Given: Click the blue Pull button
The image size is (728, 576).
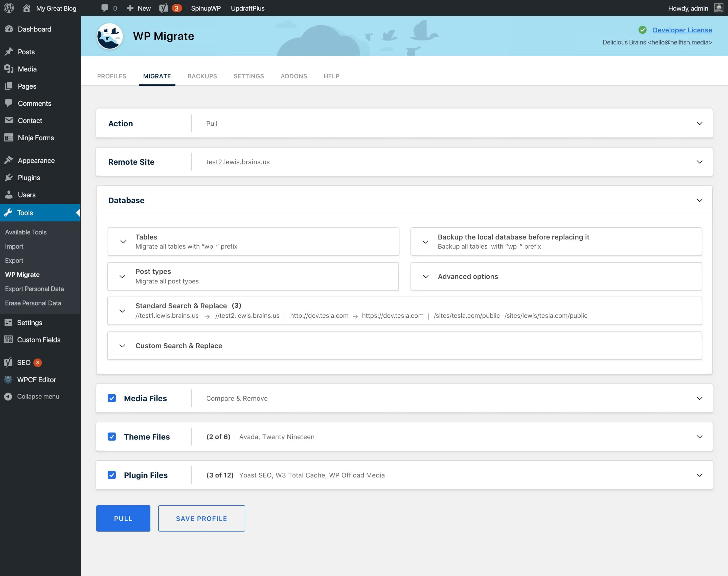Looking at the screenshot, I should point(123,518).
